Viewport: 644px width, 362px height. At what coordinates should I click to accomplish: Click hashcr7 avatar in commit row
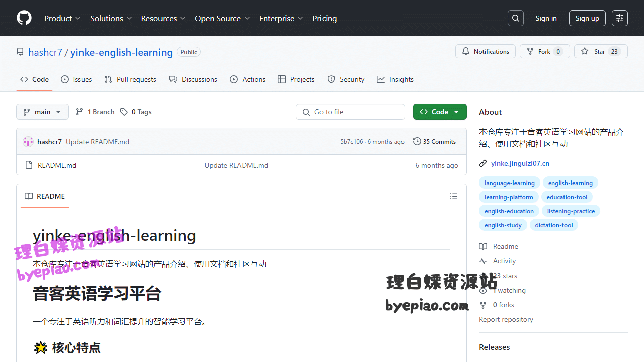[28, 142]
